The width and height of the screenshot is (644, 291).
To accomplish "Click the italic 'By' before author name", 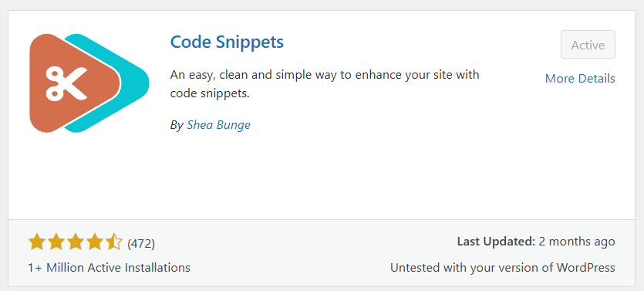I will pos(177,125).
